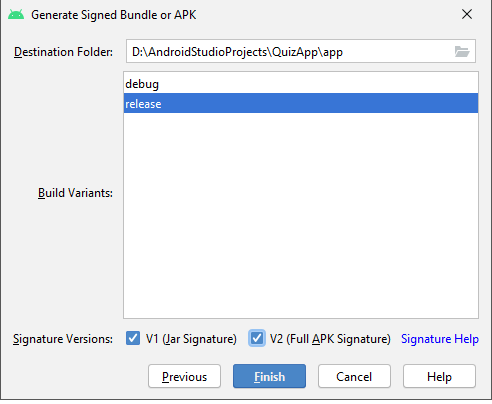Select the debug build variant
The height and width of the screenshot is (404, 492).
tap(301, 83)
